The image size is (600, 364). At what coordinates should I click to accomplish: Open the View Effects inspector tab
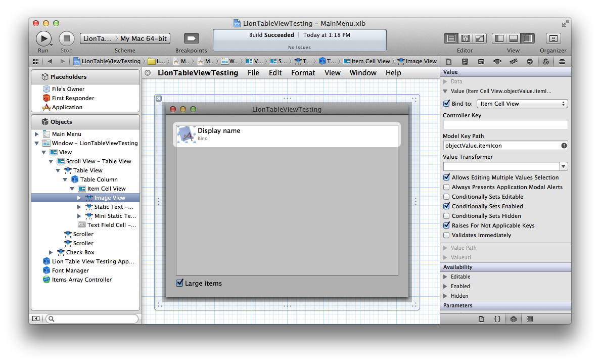(x=562, y=62)
